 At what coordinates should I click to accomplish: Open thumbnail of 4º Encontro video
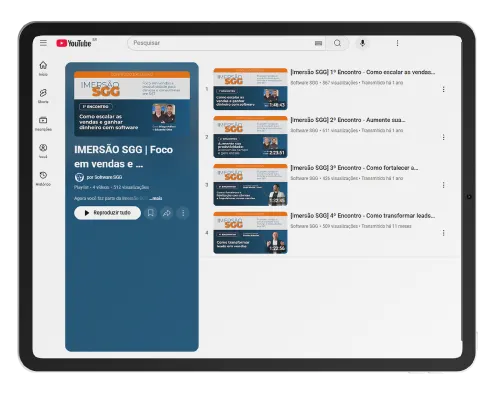point(250,233)
